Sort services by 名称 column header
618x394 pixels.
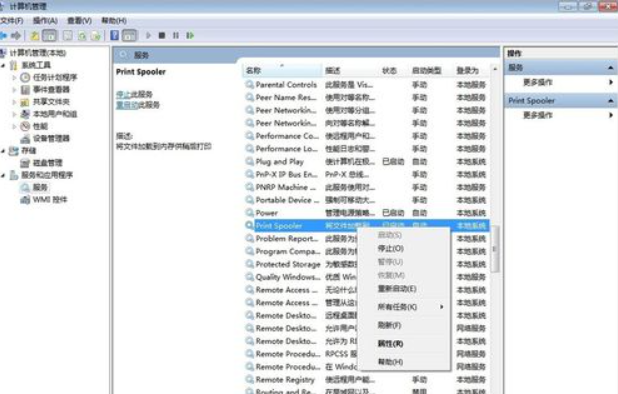tap(282, 71)
